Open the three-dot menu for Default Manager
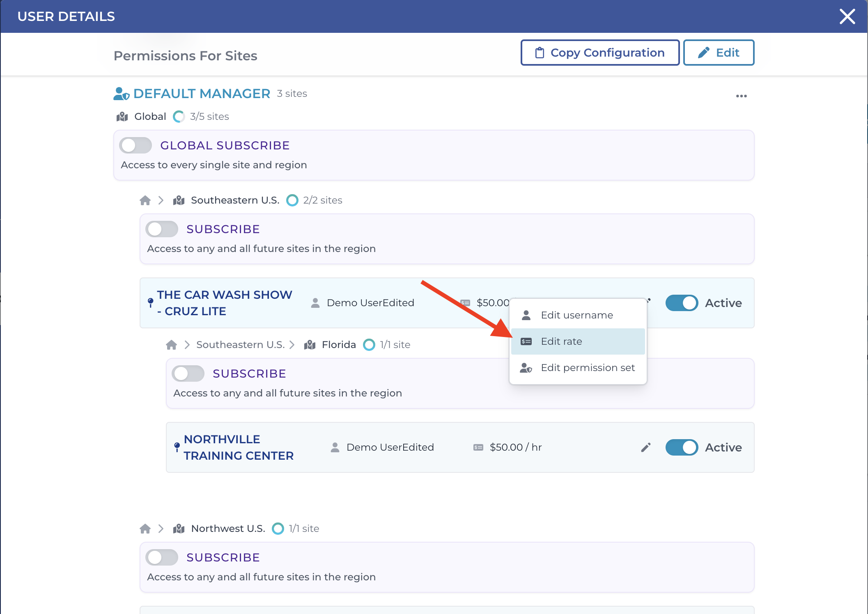Image resolution: width=868 pixels, height=614 pixels. point(741,96)
